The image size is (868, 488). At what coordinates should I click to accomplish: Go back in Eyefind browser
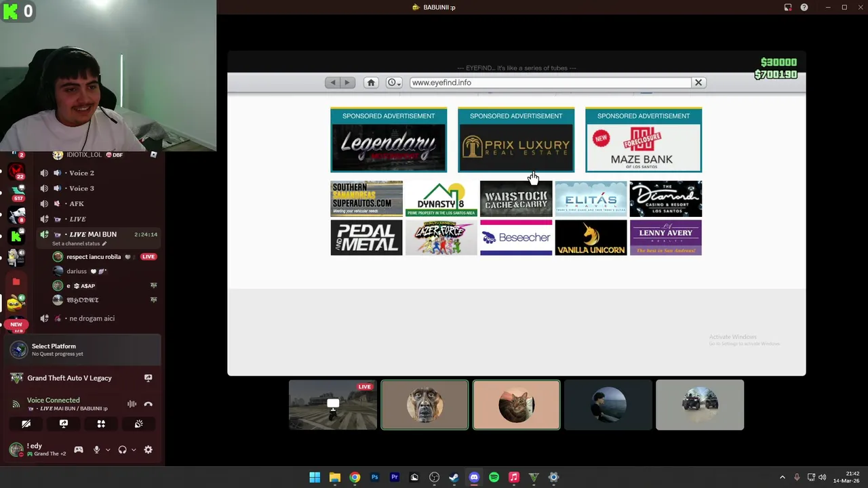tap(332, 83)
